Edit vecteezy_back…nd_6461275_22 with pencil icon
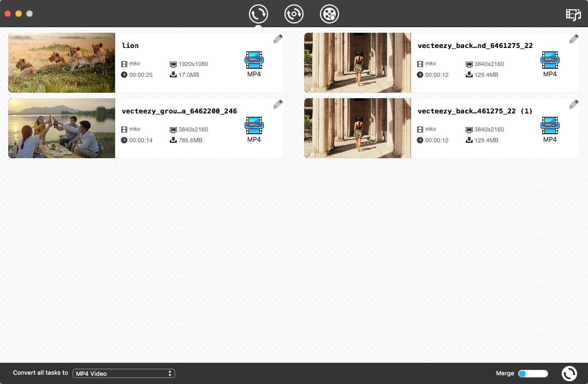588x384 pixels. tap(574, 39)
